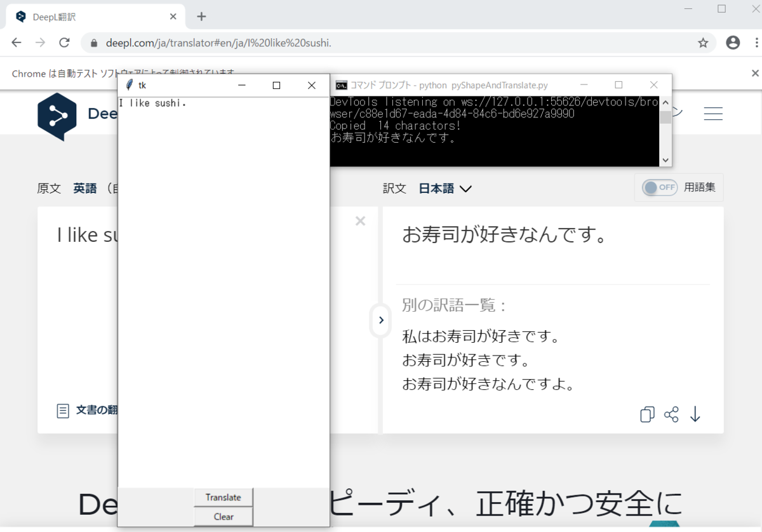The width and height of the screenshot is (762, 532).
Task: Click the Translate button
Action: 223,497
